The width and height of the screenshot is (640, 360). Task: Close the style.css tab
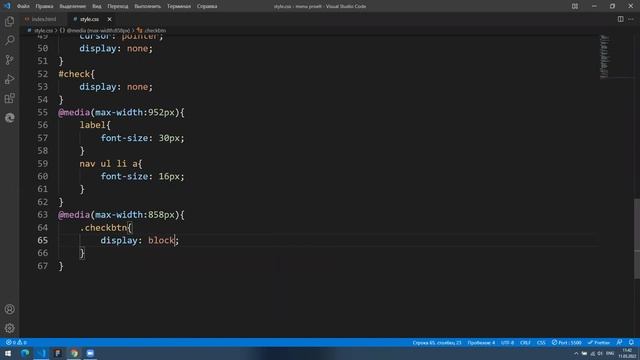[x=109, y=19]
